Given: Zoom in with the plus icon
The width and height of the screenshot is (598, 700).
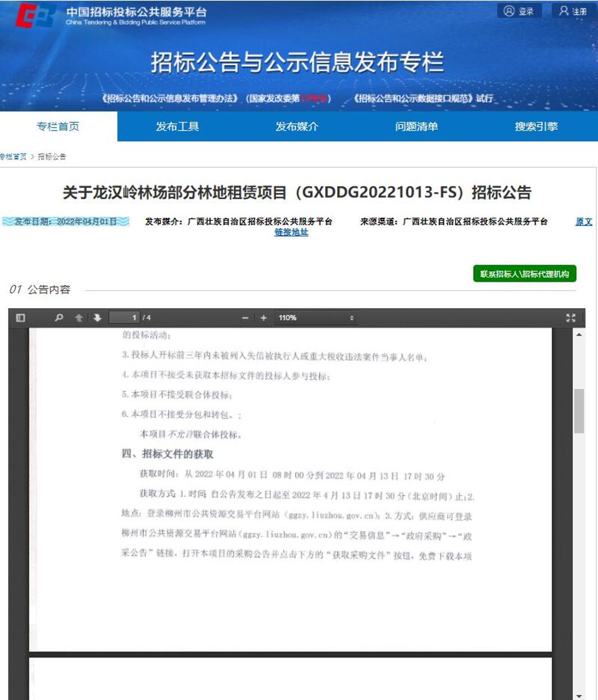Looking at the screenshot, I should (263, 318).
